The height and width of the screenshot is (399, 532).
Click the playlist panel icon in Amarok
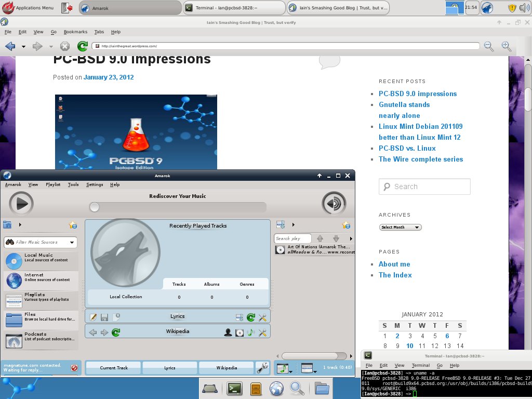coord(281,224)
